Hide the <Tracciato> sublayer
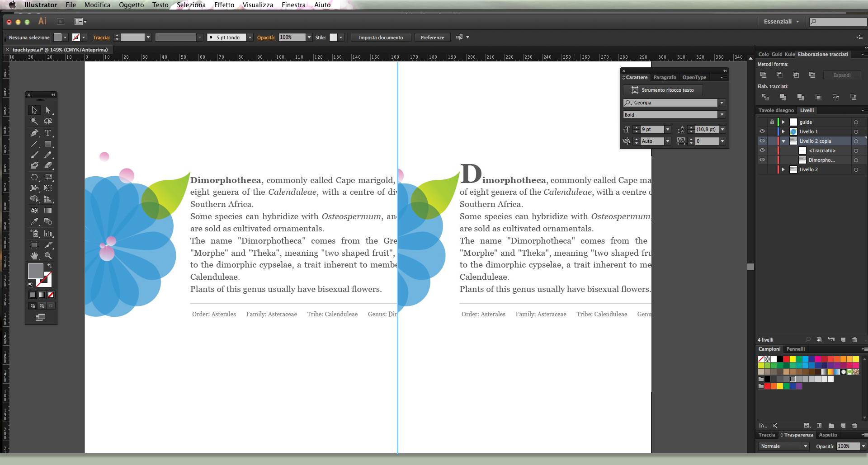Viewport: 868px width, 465px height. 762,150
